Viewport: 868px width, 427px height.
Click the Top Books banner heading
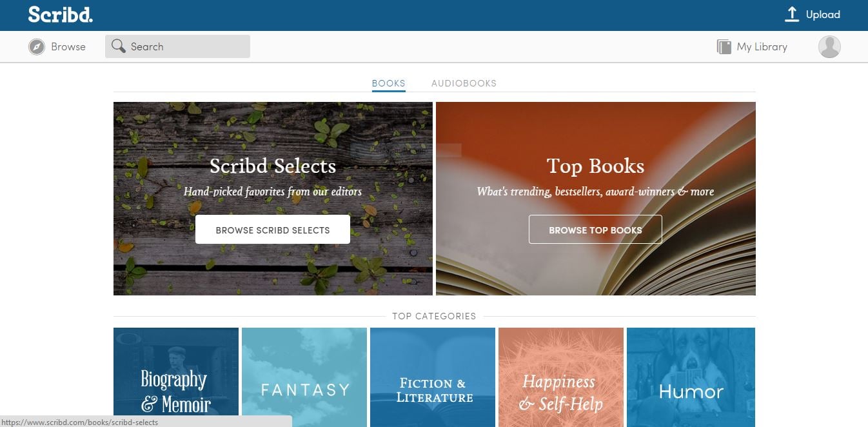tap(595, 166)
